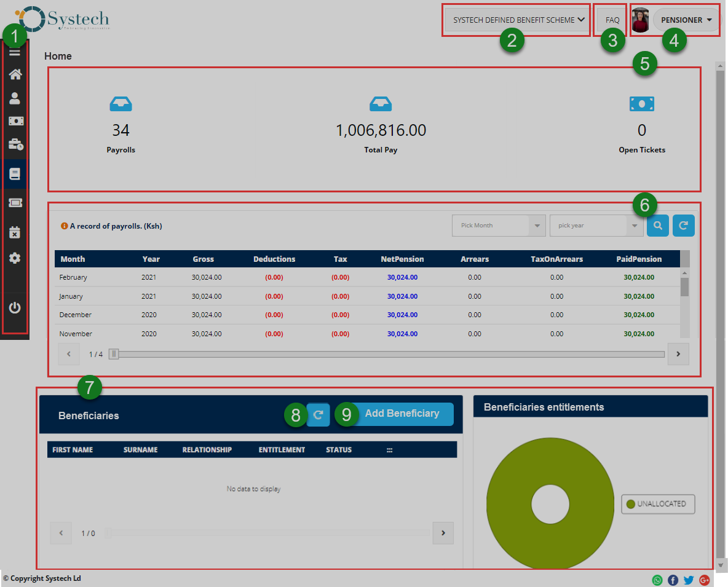
Task: Go to next page of payroll records
Action: coord(678,354)
